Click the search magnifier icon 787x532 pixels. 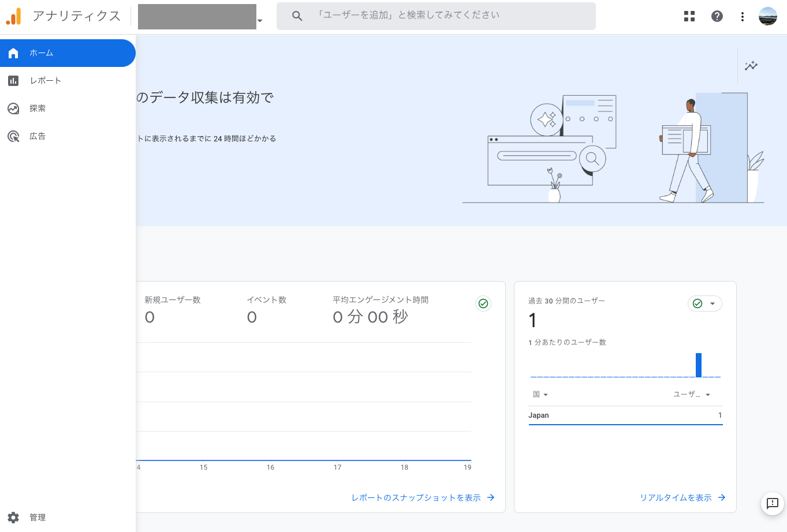click(x=297, y=16)
